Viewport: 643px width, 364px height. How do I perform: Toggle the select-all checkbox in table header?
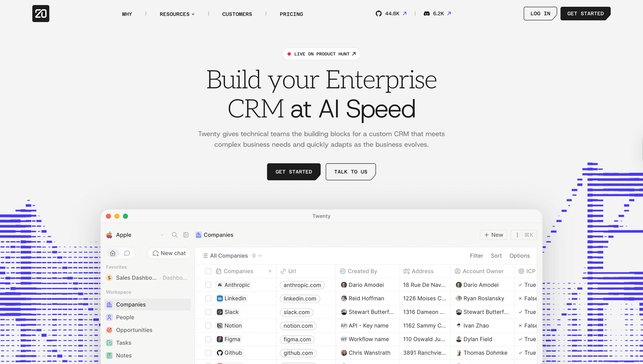[x=208, y=271]
